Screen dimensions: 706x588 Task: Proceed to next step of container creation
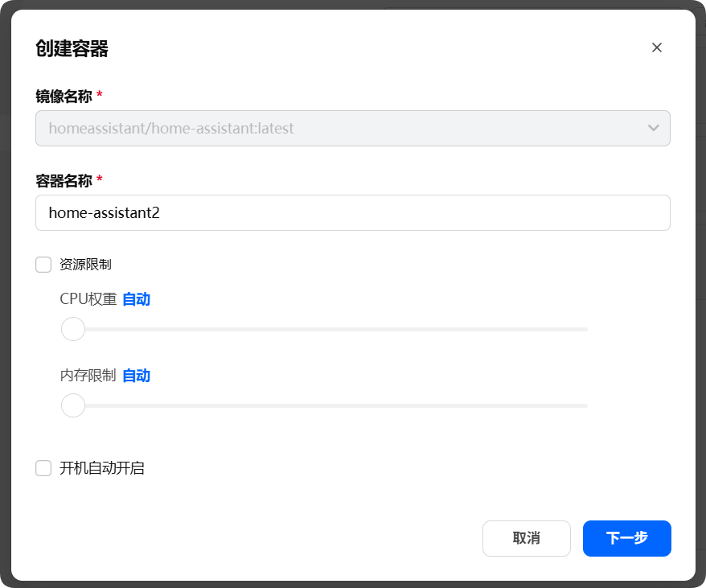click(626, 538)
